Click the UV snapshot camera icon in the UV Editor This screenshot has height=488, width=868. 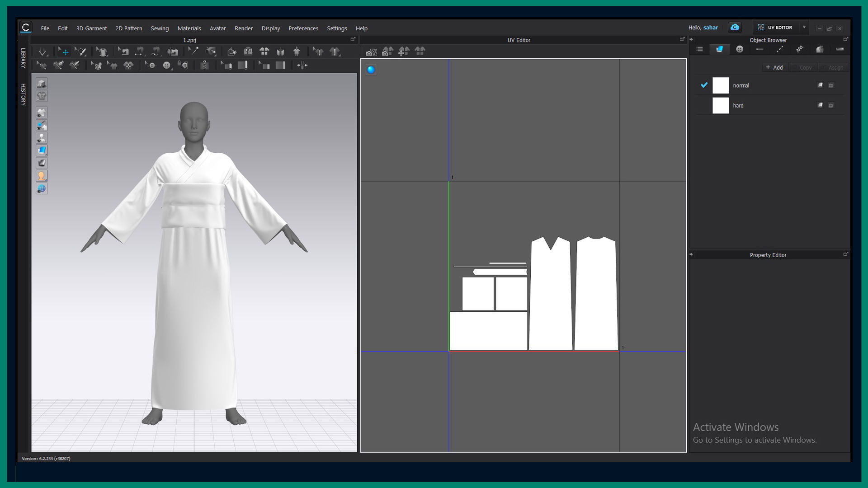tap(371, 52)
